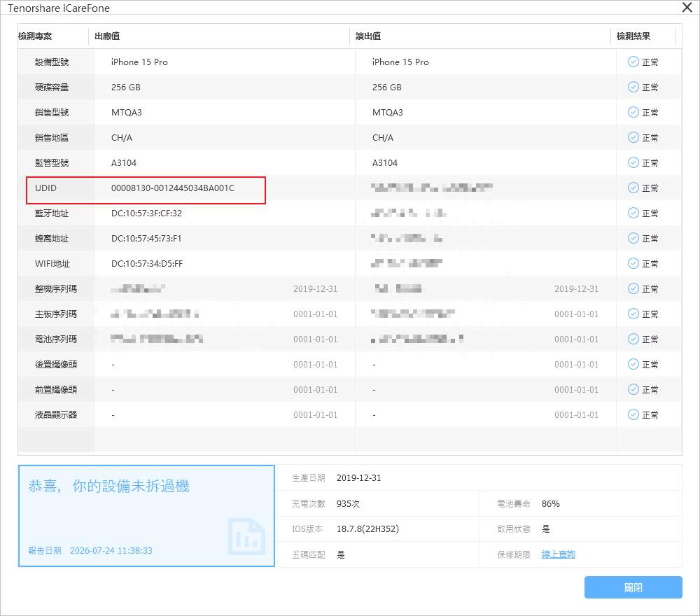Select the 電池序列碼 row label
The height and width of the screenshot is (616, 700).
pos(56,339)
